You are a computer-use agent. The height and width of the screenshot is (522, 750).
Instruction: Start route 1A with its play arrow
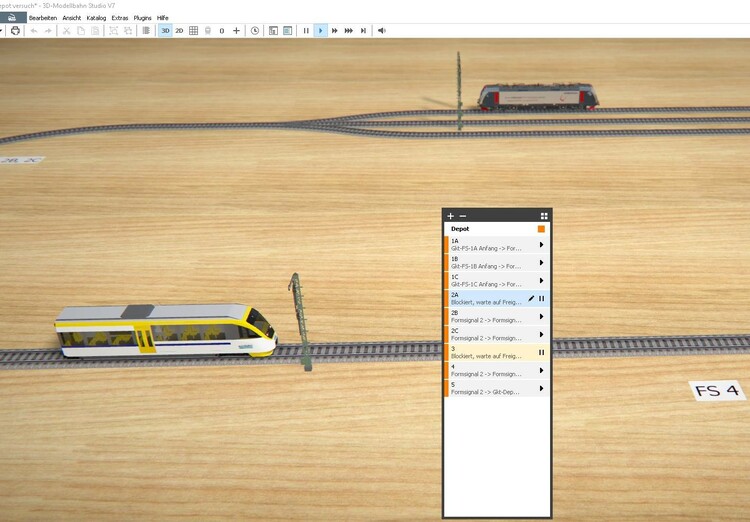point(541,245)
